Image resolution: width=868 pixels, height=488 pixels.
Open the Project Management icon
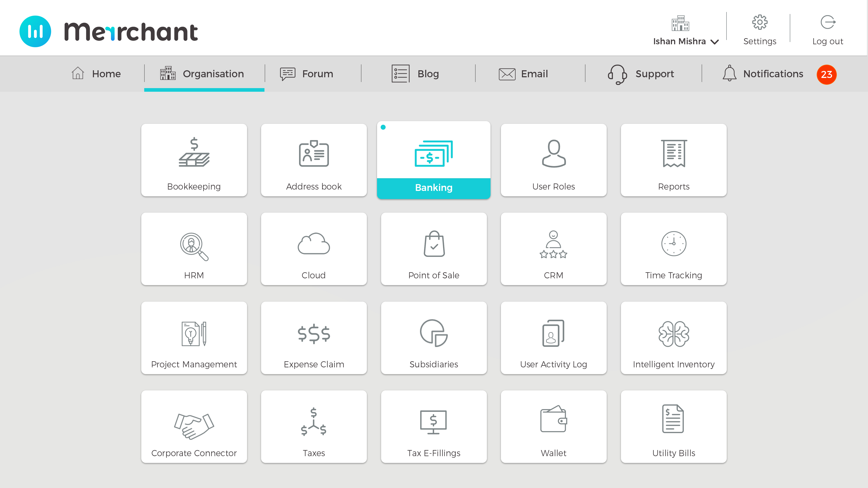[x=194, y=333]
